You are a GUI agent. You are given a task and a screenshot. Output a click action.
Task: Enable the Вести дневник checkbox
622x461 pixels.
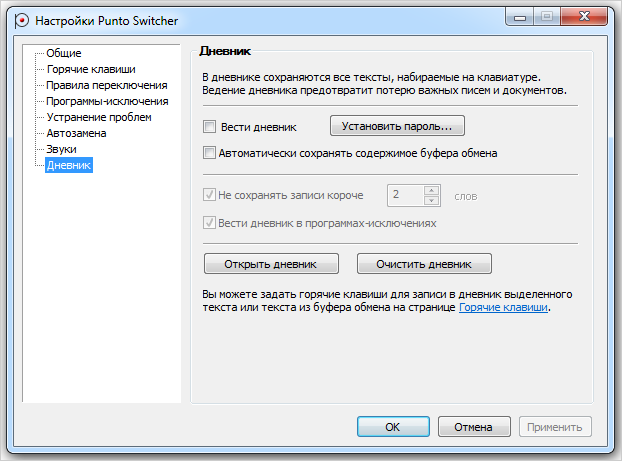[209, 127]
